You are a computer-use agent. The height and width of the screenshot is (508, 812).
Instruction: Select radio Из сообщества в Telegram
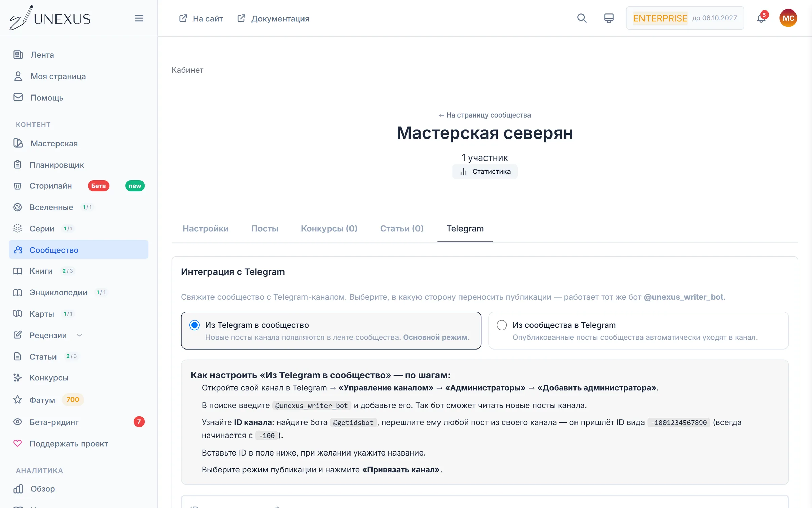point(502,325)
